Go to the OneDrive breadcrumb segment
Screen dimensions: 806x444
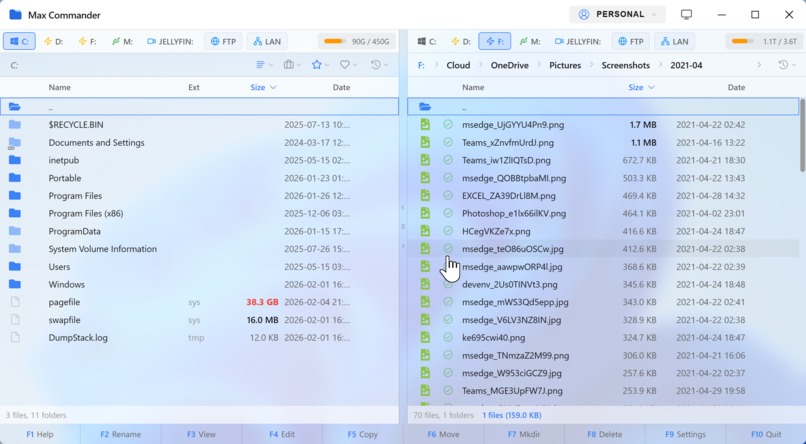pos(510,65)
